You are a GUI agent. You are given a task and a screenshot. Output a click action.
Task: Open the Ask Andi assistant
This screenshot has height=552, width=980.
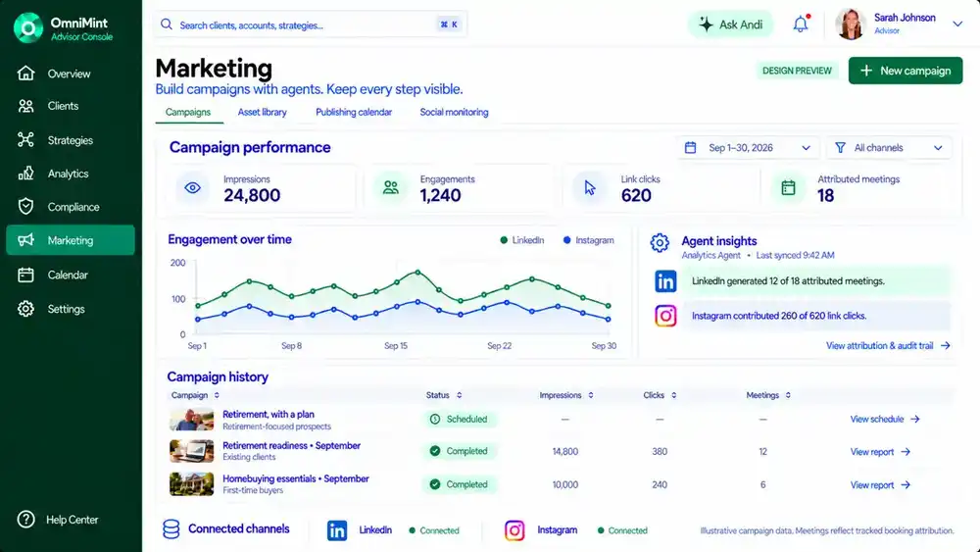[731, 25]
